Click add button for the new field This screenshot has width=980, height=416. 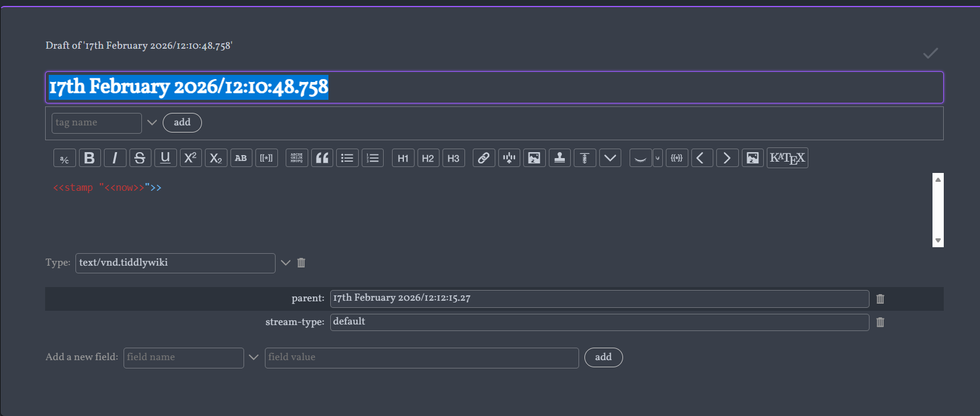(x=603, y=357)
